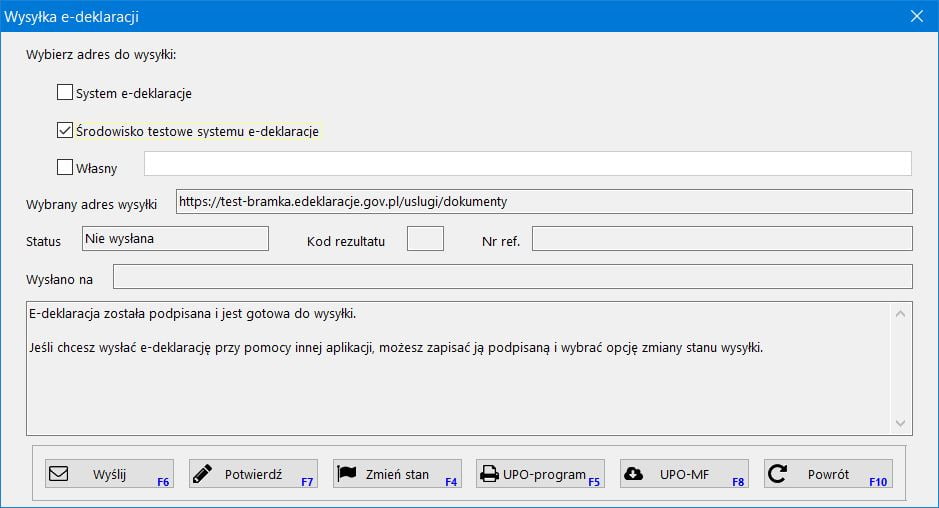Click the Wysłano na field
This screenshot has width=939, height=508.
point(512,277)
